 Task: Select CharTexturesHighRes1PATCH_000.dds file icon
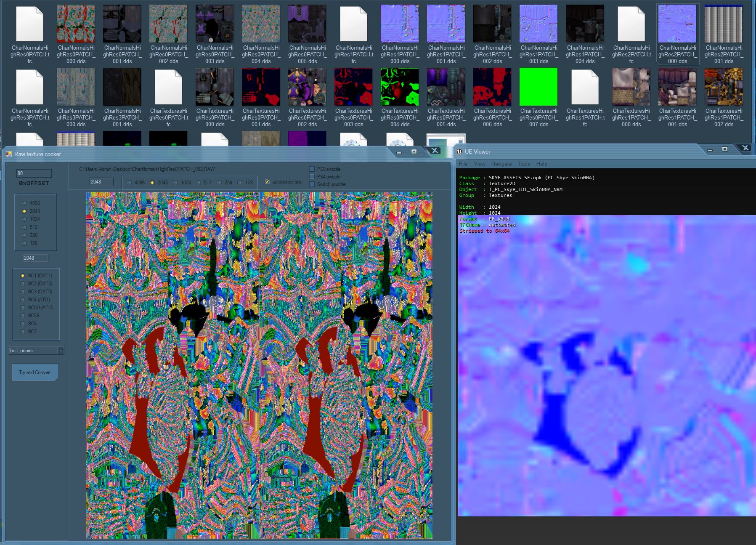pyautogui.click(x=631, y=87)
